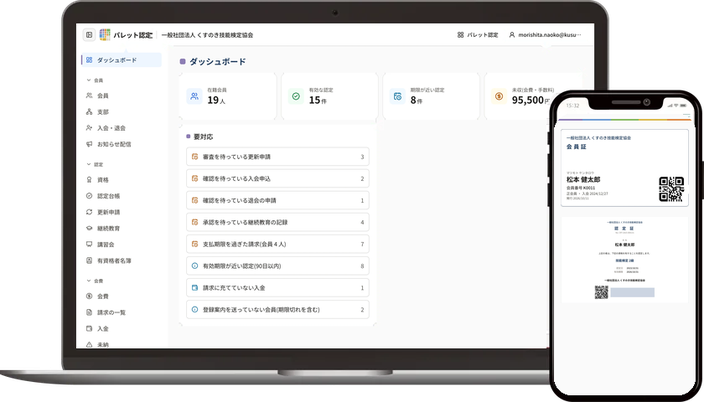704x402 pixels.
Task: Click the 8件 expiring certifications count
Action: click(x=416, y=100)
